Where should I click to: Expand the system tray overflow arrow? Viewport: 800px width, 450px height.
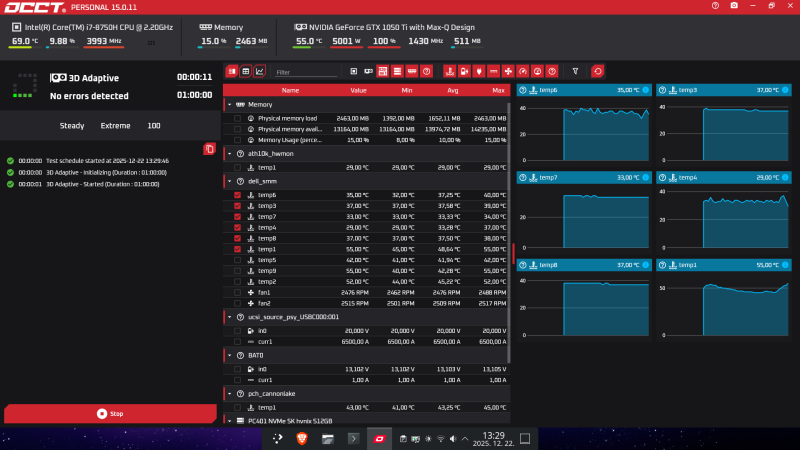pos(465,439)
